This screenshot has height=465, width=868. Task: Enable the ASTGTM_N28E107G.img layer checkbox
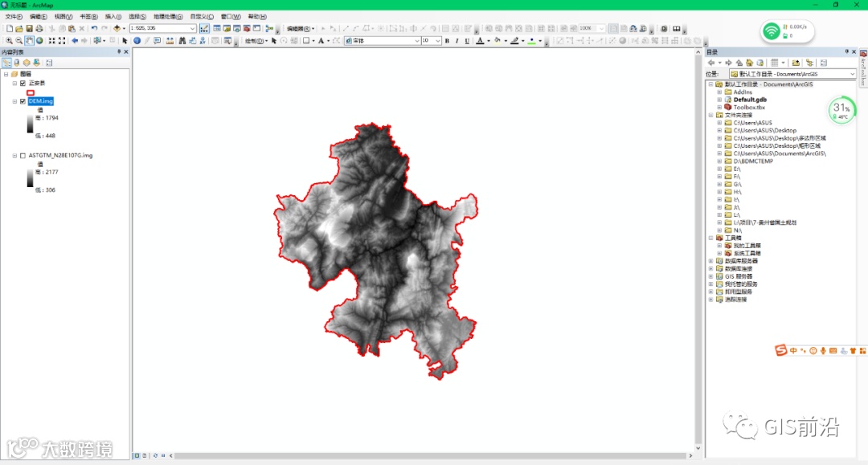(x=23, y=156)
